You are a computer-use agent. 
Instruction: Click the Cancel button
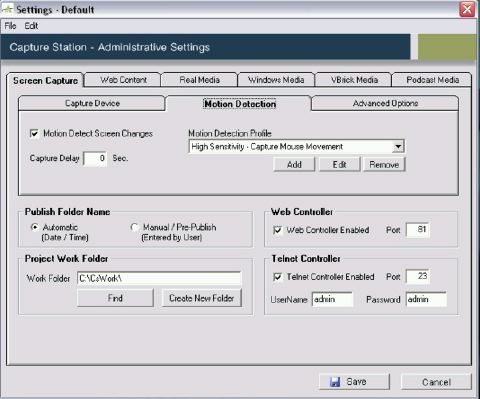[436, 382]
